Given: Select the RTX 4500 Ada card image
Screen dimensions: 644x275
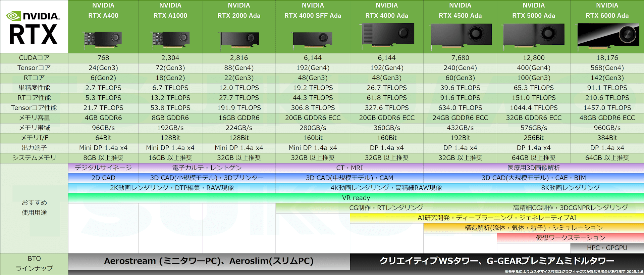Looking at the screenshot, I should [x=461, y=36].
